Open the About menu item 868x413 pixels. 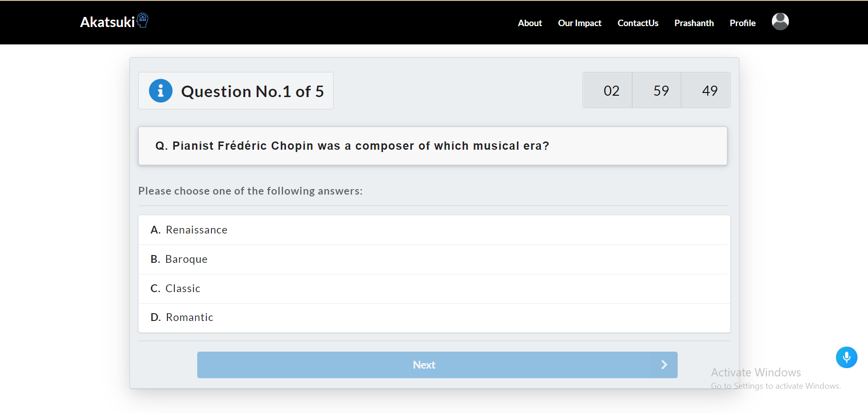530,23
